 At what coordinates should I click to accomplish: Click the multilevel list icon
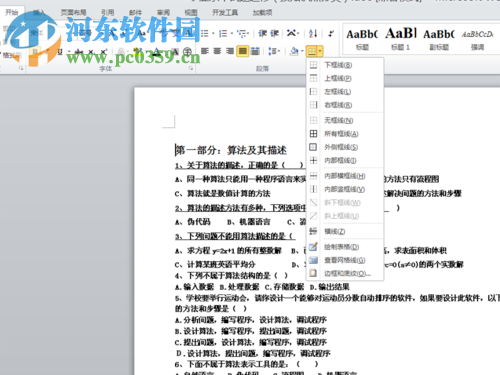[241, 34]
